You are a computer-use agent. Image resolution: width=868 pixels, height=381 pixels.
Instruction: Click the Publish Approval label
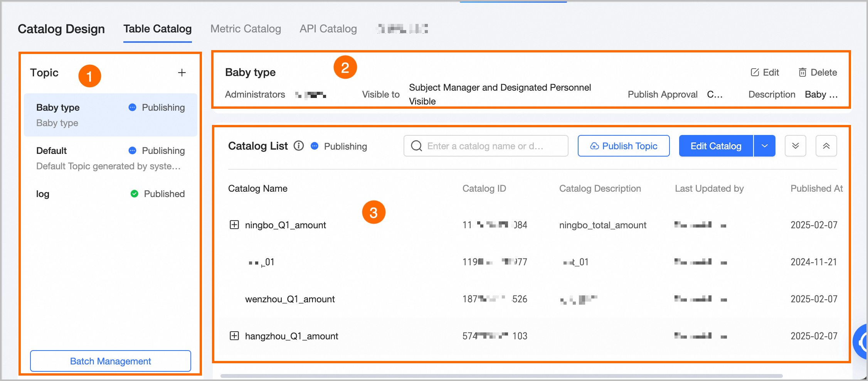pyautogui.click(x=663, y=94)
